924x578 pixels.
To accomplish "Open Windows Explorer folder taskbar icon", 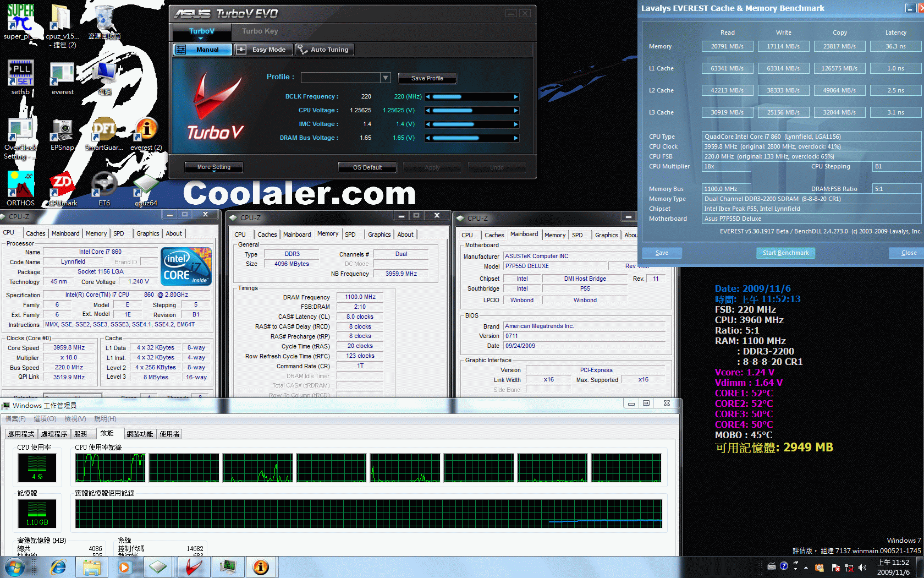I will (x=92, y=567).
